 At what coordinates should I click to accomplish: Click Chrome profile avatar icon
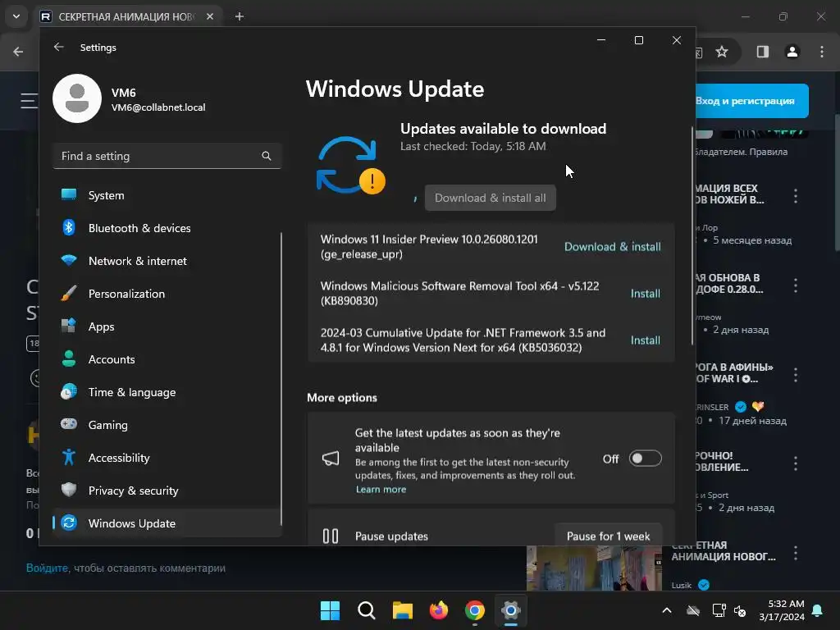click(792, 52)
